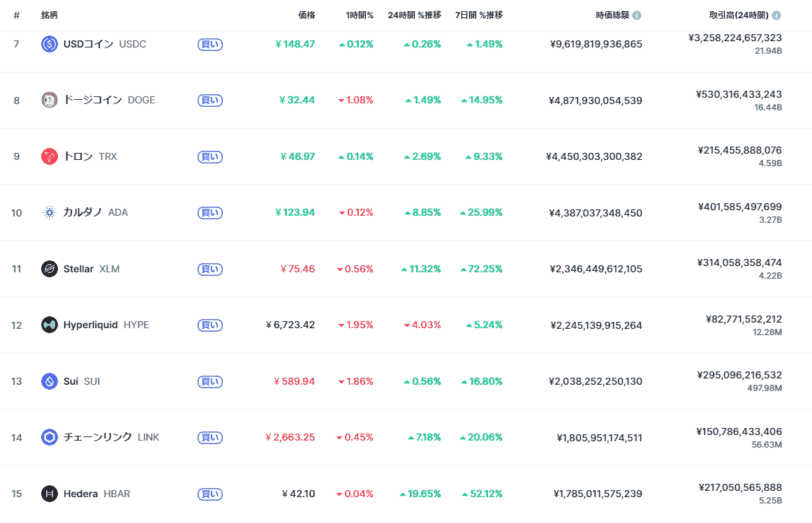
Task: Click the 1-hour change 1.86% for SUI
Action: [x=356, y=381]
